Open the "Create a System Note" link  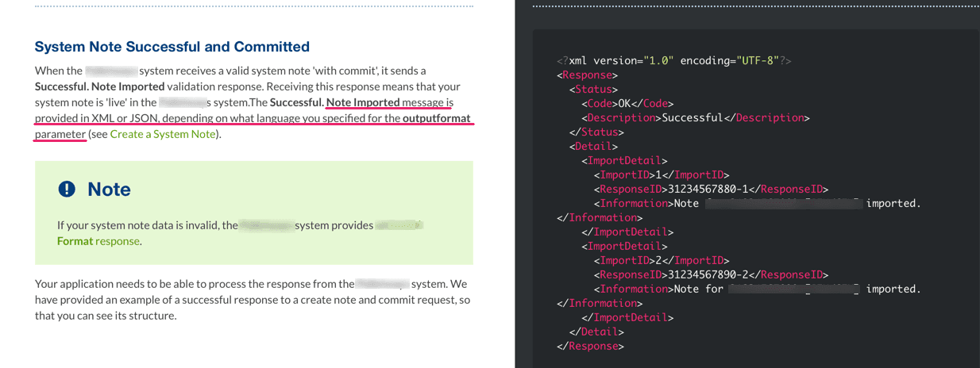[163, 134]
